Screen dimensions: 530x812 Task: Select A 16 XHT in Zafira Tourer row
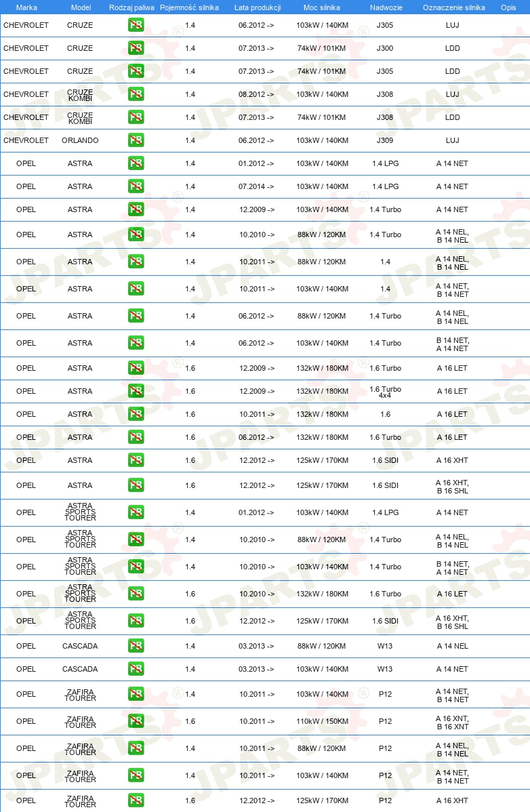(x=452, y=800)
